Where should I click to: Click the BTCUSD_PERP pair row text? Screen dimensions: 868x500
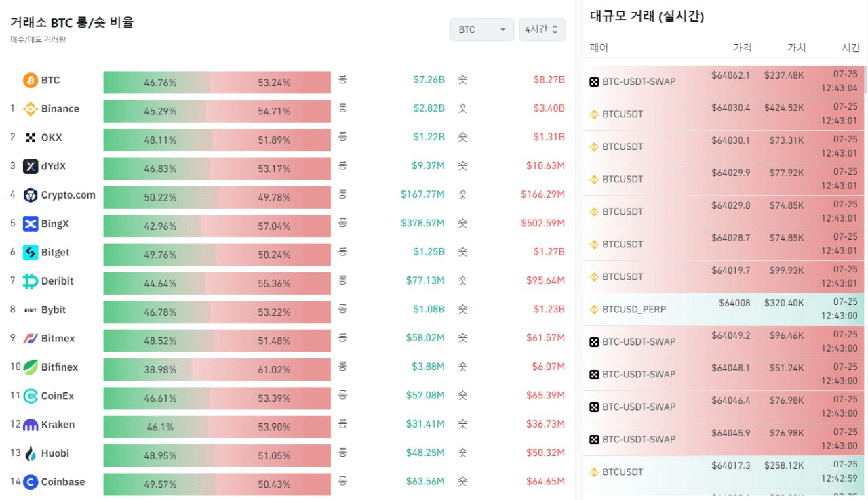634,310
